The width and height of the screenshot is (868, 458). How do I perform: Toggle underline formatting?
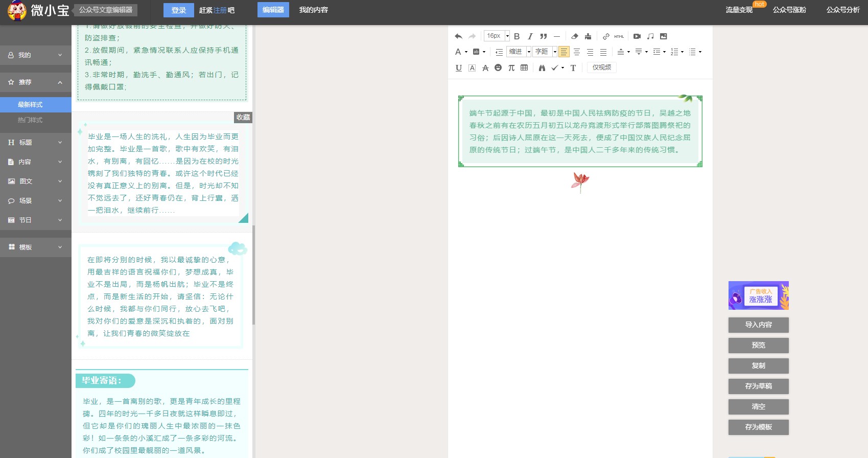coord(458,68)
